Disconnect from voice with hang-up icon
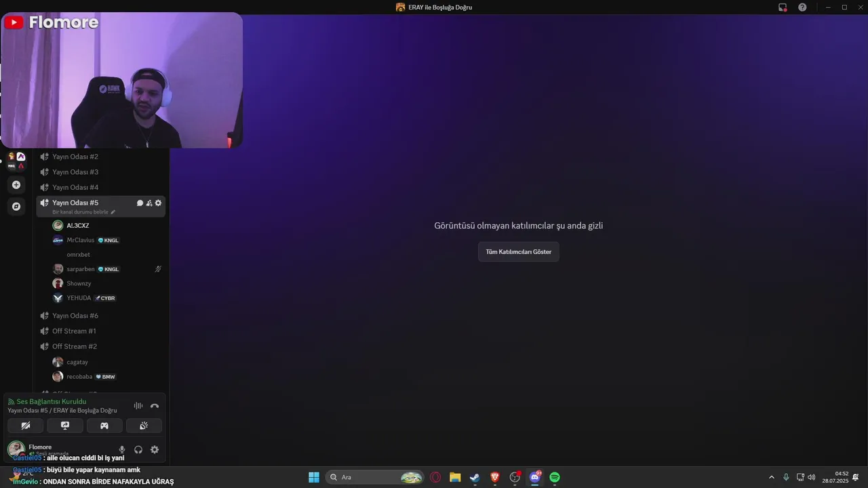This screenshot has width=868, height=488. click(155, 405)
